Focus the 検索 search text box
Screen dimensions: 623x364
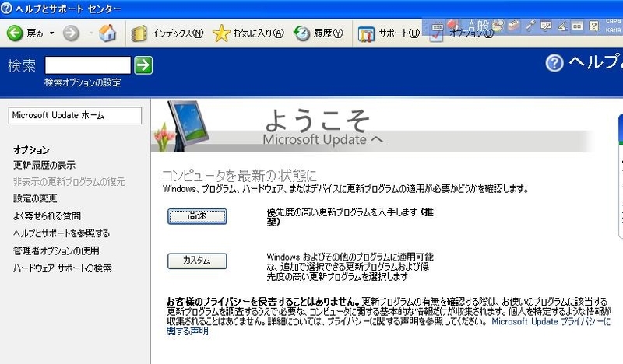click(88, 65)
